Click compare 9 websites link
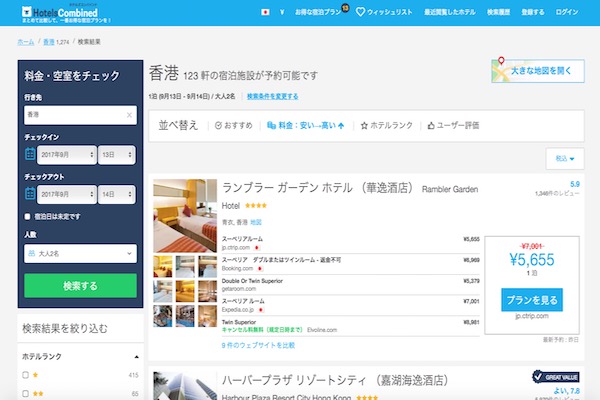The height and width of the screenshot is (400, 600). (258, 345)
